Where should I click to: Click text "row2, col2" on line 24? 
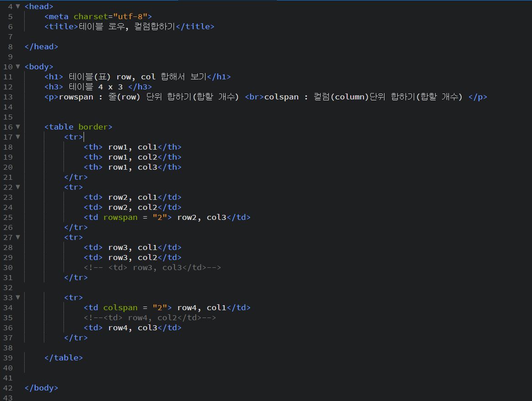tap(133, 207)
